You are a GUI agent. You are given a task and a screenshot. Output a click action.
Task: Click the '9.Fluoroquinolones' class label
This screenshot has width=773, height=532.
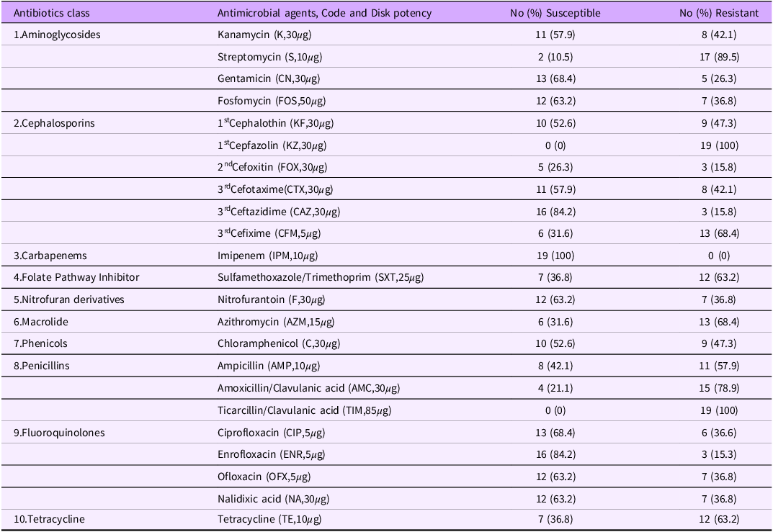[59, 433]
